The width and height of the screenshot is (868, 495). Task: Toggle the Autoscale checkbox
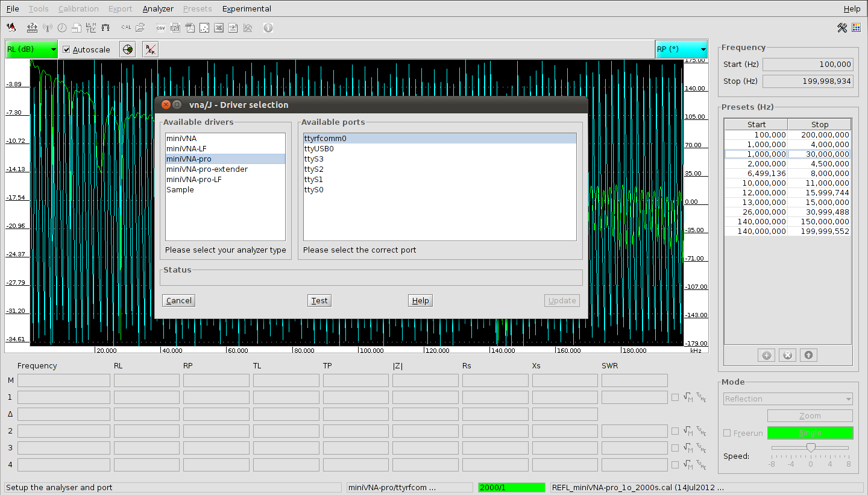(x=66, y=49)
